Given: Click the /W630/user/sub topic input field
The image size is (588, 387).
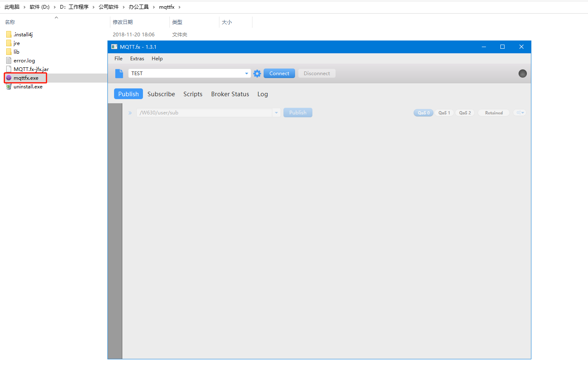Looking at the screenshot, I should [204, 113].
